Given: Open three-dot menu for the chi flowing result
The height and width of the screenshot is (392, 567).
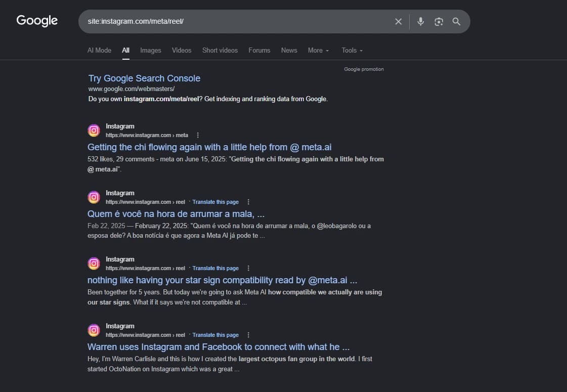Looking at the screenshot, I should click(x=197, y=135).
